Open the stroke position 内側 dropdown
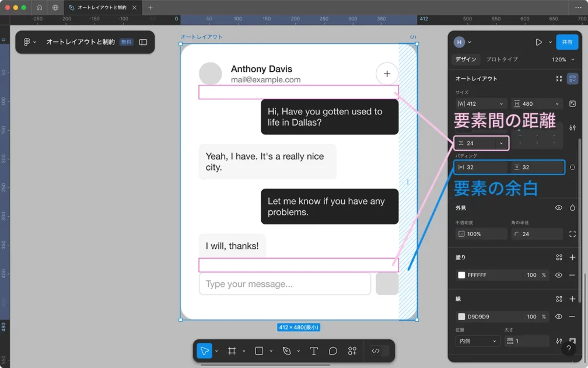 point(477,341)
